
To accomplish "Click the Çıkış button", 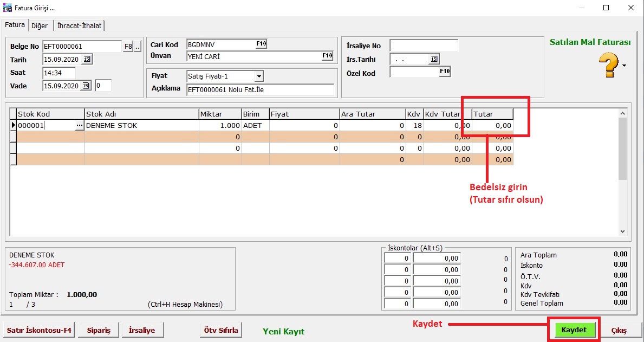I will pyautogui.click(x=619, y=330).
